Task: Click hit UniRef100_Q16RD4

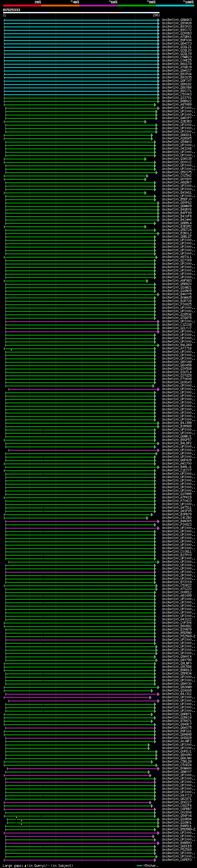Action: (176, 819)
